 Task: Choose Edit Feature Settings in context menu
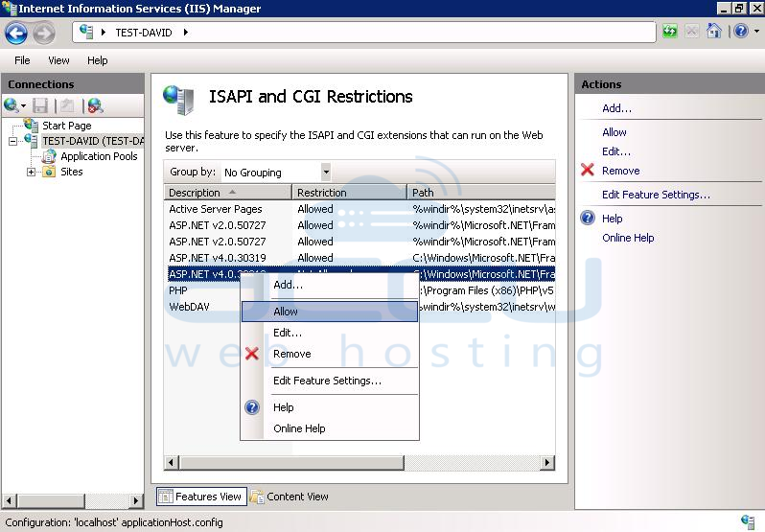(330, 381)
